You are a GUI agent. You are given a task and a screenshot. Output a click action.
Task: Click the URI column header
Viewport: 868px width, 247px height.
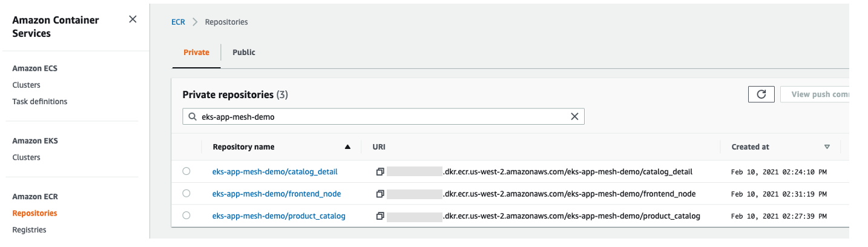tap(379, 147)
